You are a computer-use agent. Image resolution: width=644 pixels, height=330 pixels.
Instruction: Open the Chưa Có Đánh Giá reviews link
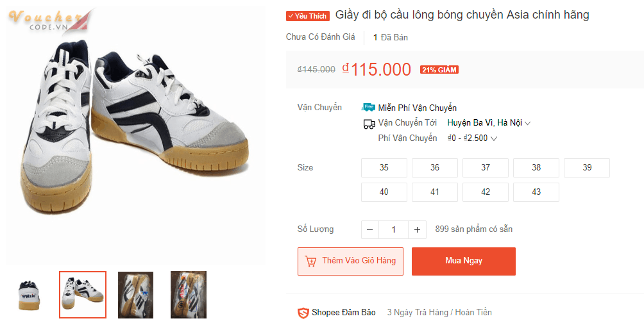(320, 37)
